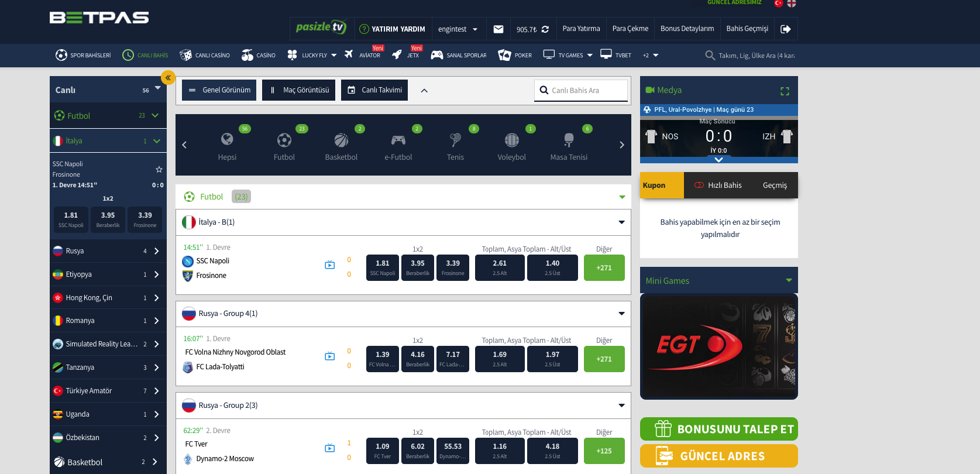Switch language via the English flag

(792, 3)
